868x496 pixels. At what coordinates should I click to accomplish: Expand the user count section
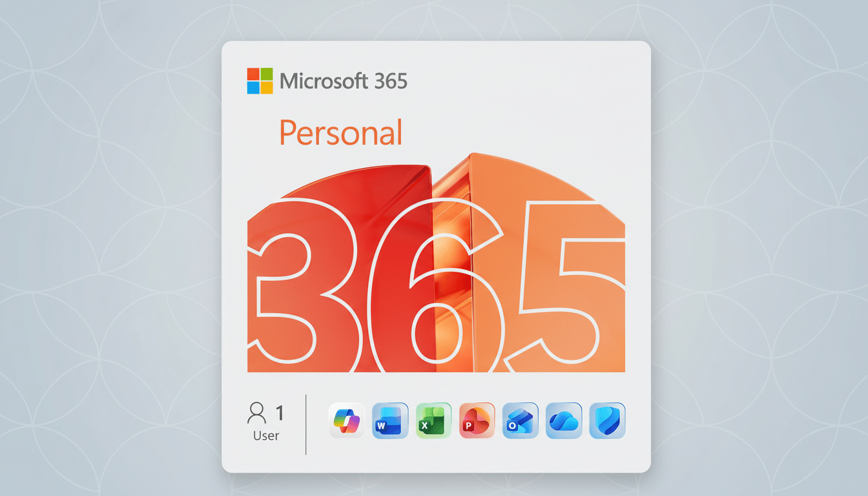point(266,423)
